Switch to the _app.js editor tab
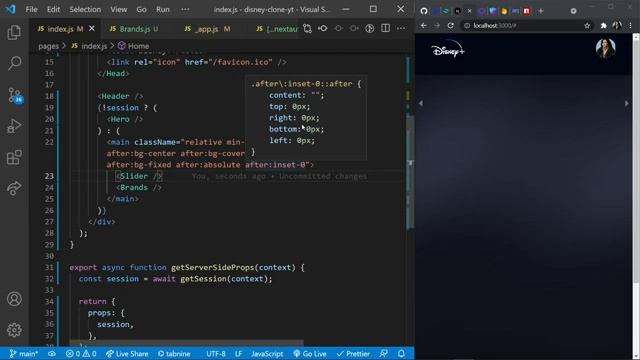This screenshot has width=640, height=360. point(207,29)
